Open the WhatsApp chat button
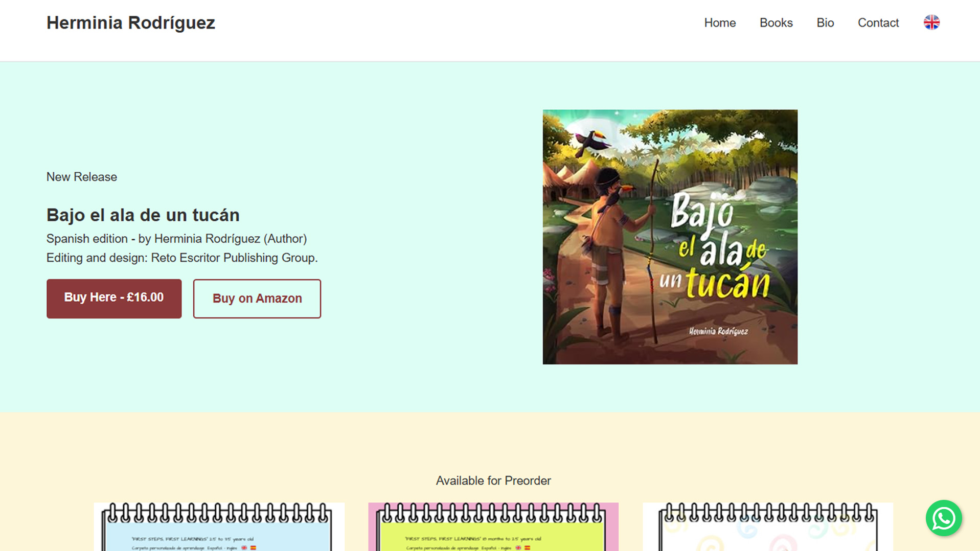Screen dimensions: 980x551 tap(944, 518)
